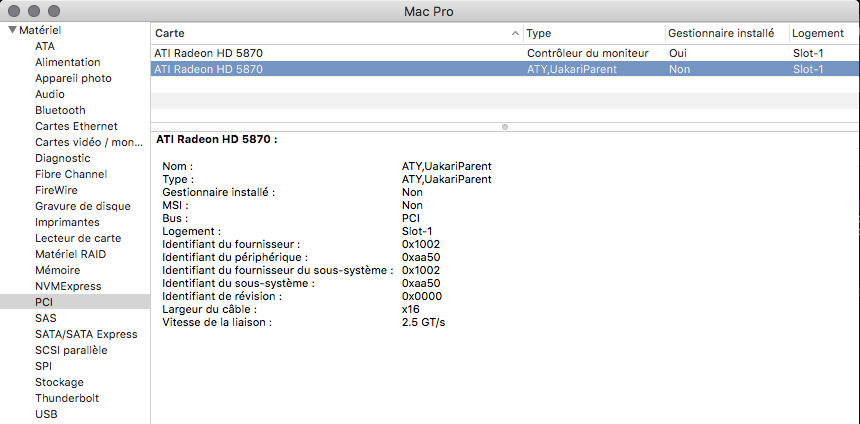
Task: Select Mémoire in the sidebar
Action: [x=57, y=270]
